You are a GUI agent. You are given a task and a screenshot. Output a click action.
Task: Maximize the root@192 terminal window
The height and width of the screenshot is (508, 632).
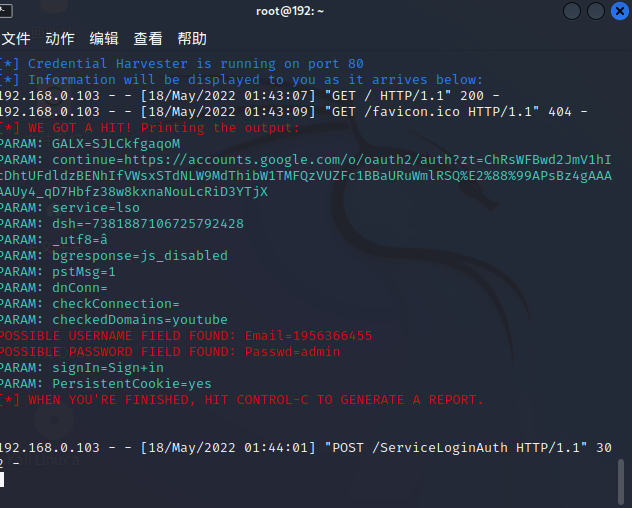(595, 11)
